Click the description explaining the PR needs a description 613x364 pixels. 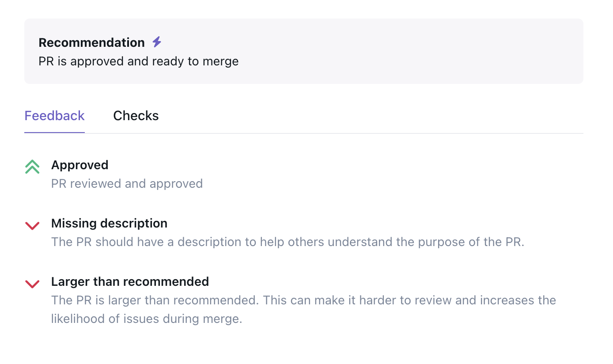pyautogui.click(x=288, y=242)
